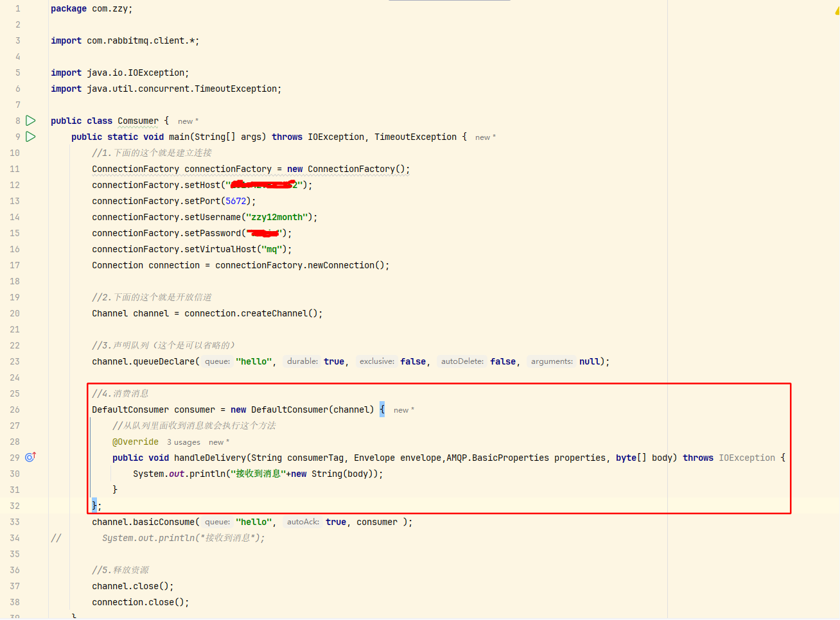840x620 pixels.
Task: Click the "接收到消息" string inside handleDelivery
Action: (258, 474)
